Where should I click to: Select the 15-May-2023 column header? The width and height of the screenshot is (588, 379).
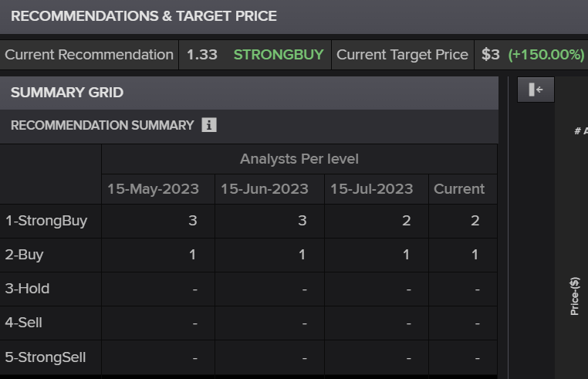click(153, 189)
